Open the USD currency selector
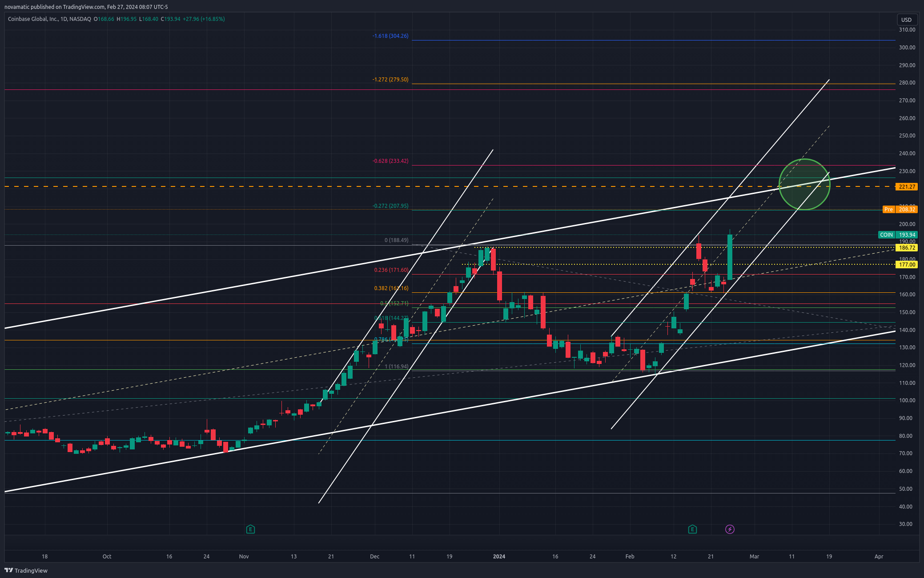The height and width of the screenshot is (578, 924). 906,20
